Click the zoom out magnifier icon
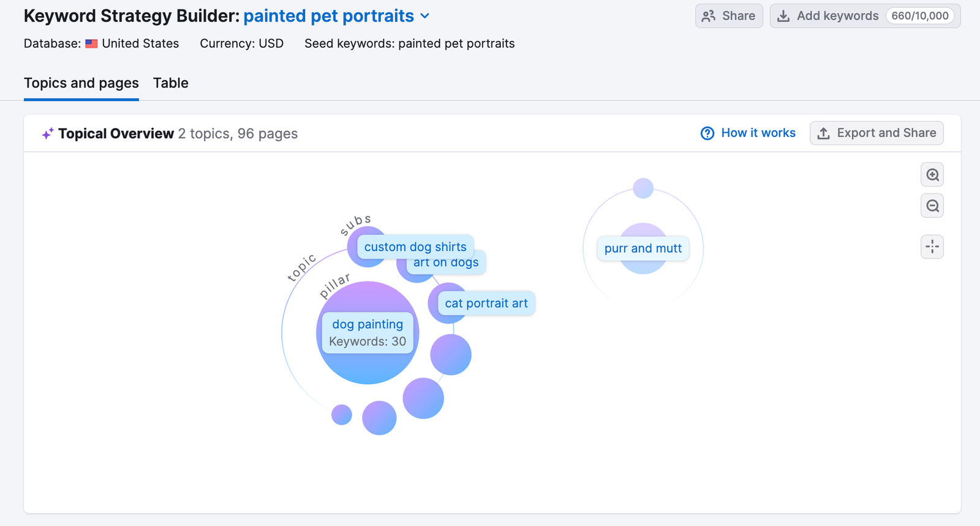 pyautogui.click(x=932, y=206)
